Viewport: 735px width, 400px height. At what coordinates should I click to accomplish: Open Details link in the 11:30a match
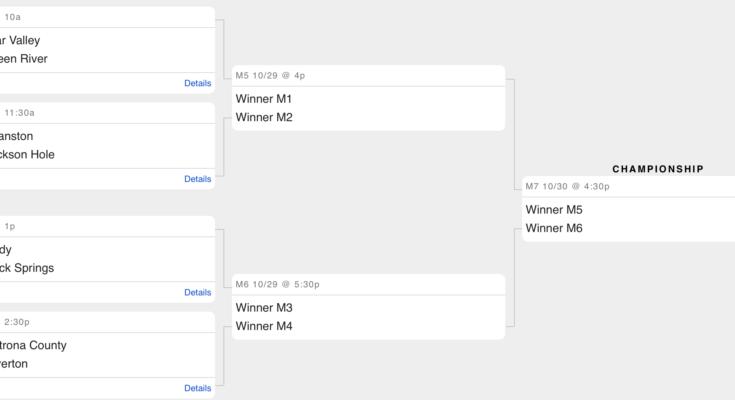[197, 179]
